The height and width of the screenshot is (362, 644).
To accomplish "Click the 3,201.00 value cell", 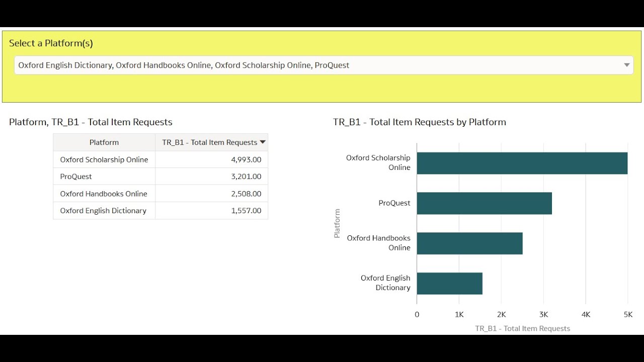I will (x=211, y=176).
